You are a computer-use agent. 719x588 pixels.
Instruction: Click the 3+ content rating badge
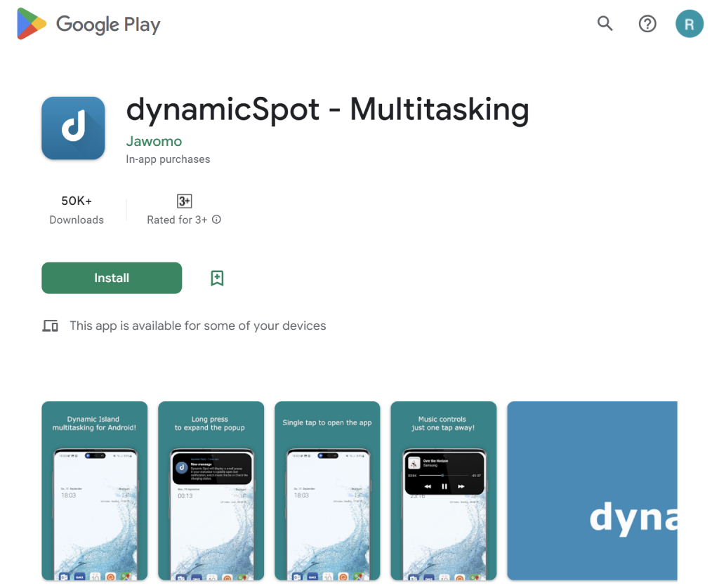point(184,201)
